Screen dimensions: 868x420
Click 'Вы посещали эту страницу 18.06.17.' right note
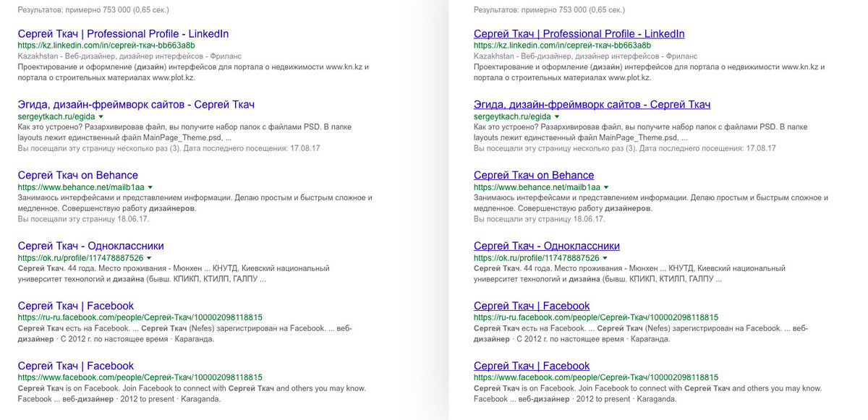(540, 218)
